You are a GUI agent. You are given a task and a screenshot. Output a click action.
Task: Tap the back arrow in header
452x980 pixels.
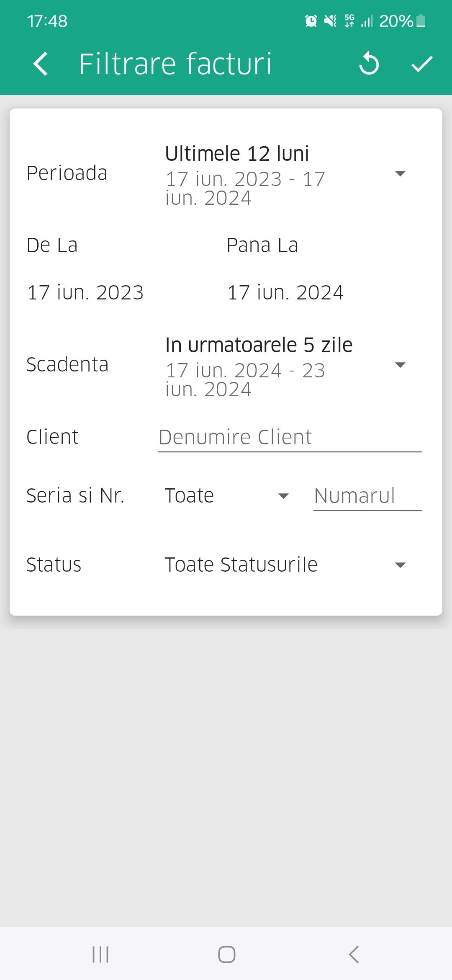pyautogui.click(x=41, y=64)
